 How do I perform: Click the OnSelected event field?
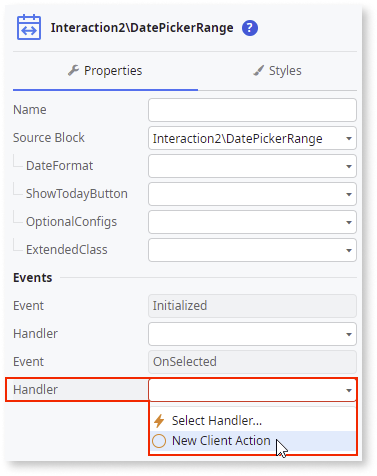[x=252, y=362]
